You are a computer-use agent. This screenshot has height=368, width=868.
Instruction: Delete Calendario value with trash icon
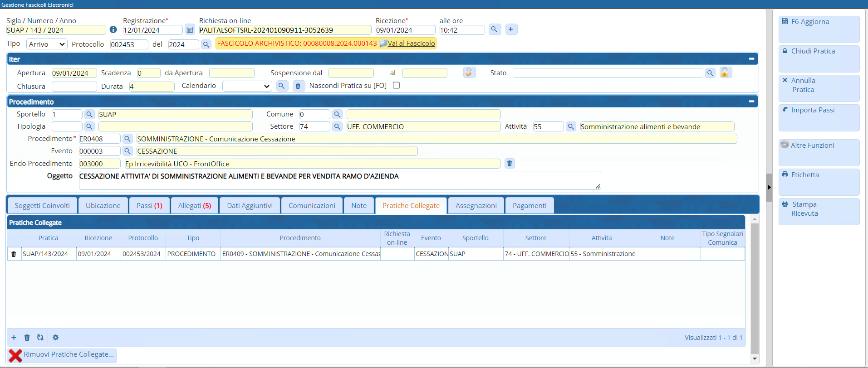(298, 86)
